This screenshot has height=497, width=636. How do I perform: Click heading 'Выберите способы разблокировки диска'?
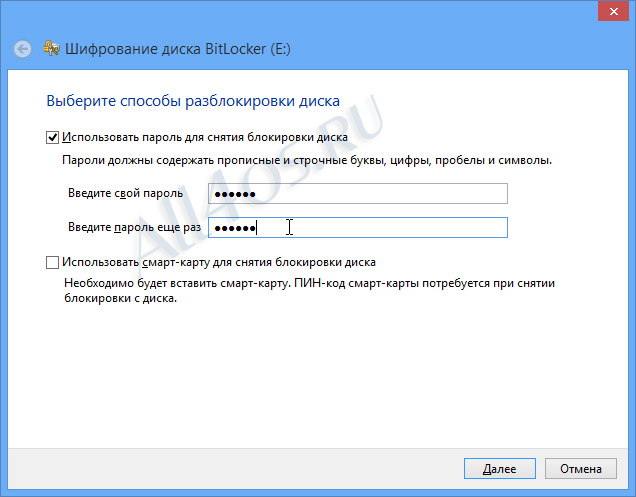(x=193, y=101)
